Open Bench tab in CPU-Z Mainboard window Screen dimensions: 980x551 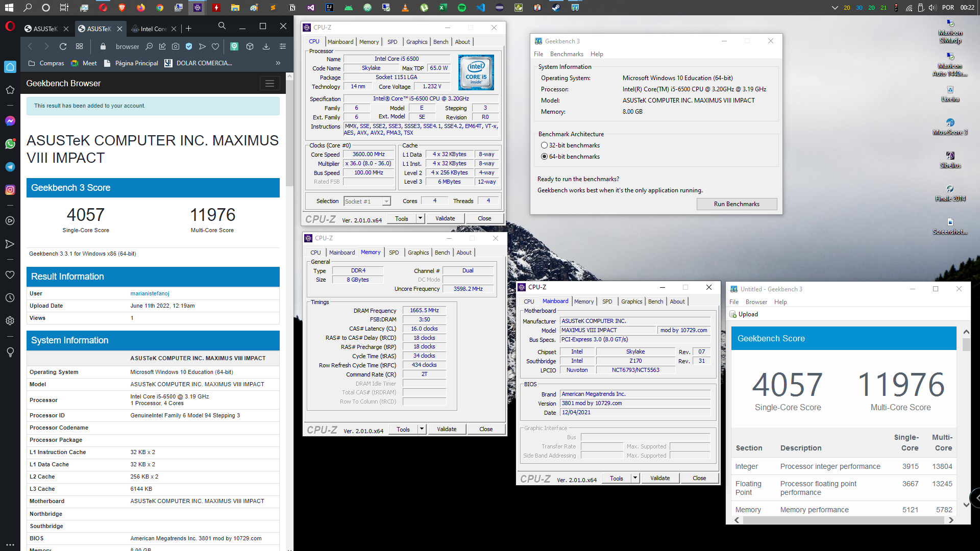coord(655,302)
